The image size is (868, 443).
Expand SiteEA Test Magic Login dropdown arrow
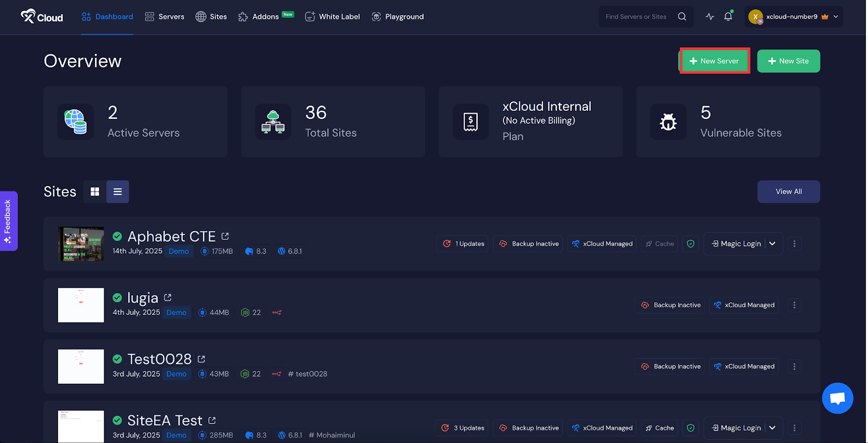click(773, 428)
